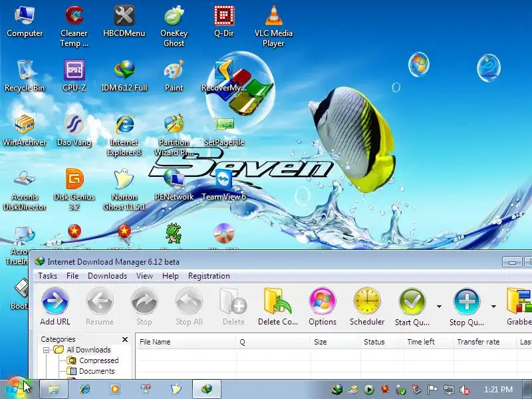This screenshot has width=532, height=399.
Task: Select the OneKey Ghost desktop icon
Action: pyautogui.click(x=174, y=26)
